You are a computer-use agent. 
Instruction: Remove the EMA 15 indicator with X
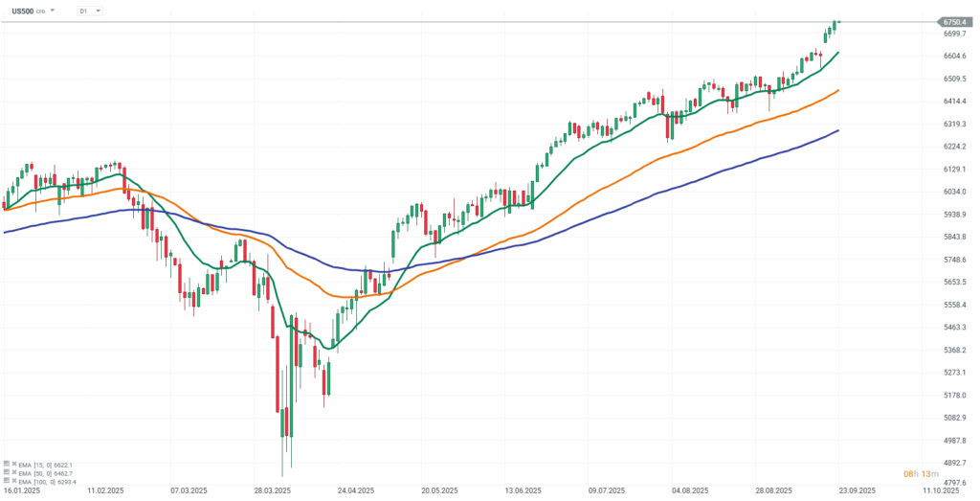click(12, 465)
